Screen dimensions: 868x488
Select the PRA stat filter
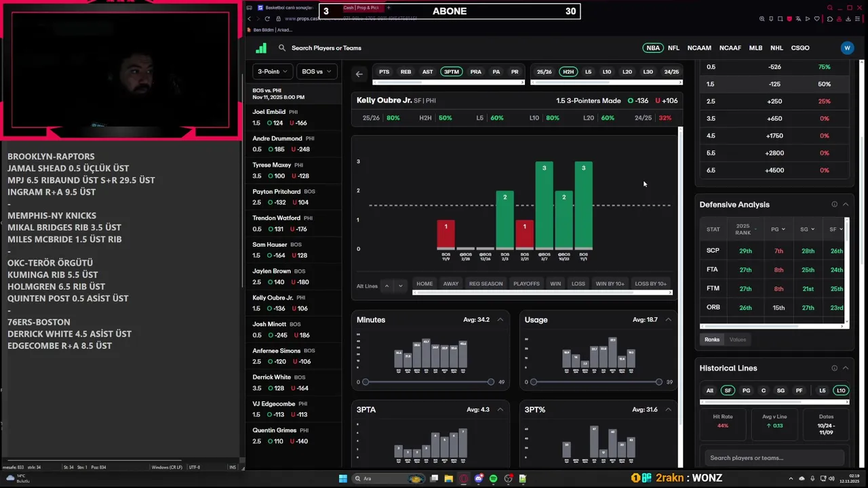[476, 72]
